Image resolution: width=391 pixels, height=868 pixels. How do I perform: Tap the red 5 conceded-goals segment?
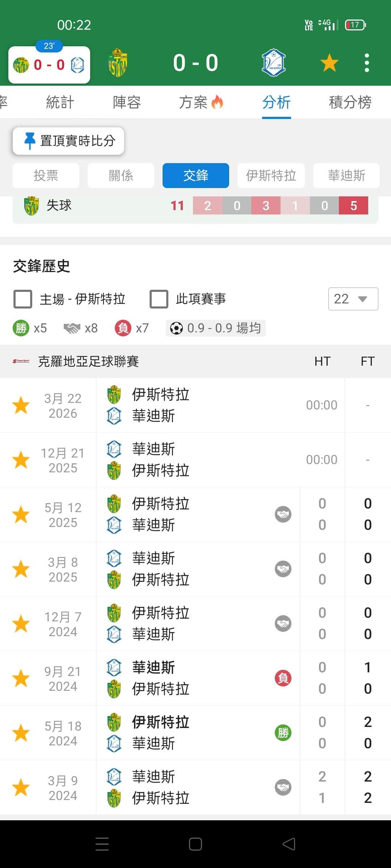[x=353, y=205]
